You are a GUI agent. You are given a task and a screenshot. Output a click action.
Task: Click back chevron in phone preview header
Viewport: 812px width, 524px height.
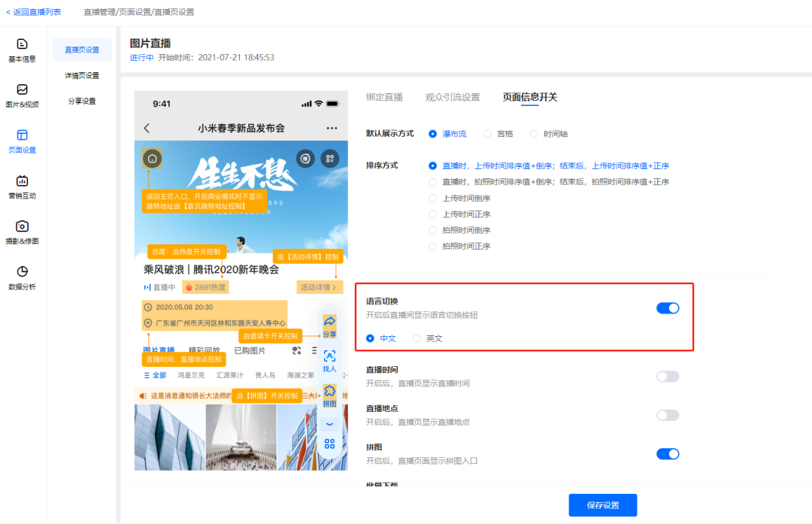tap(147, 129)
